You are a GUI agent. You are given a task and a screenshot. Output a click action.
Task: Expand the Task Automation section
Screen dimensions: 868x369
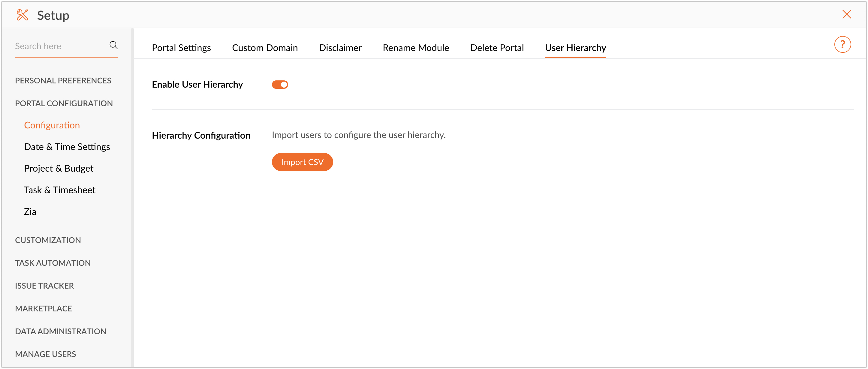[53, 262]
